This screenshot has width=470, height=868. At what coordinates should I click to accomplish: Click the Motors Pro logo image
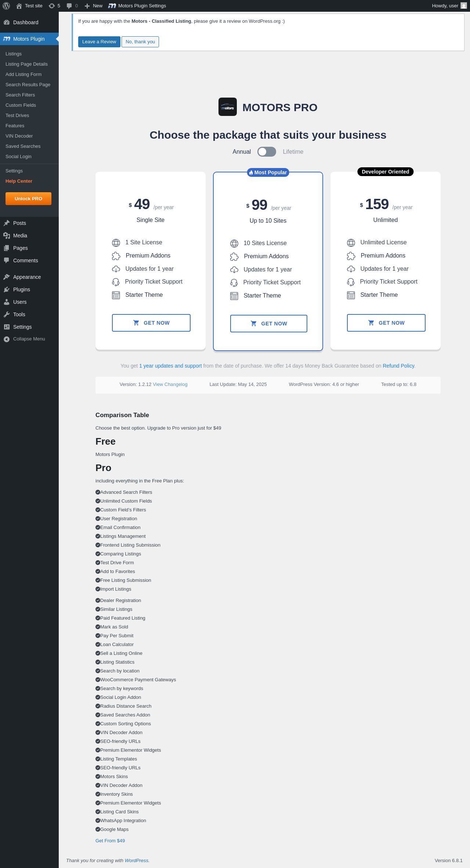point(228,107)
